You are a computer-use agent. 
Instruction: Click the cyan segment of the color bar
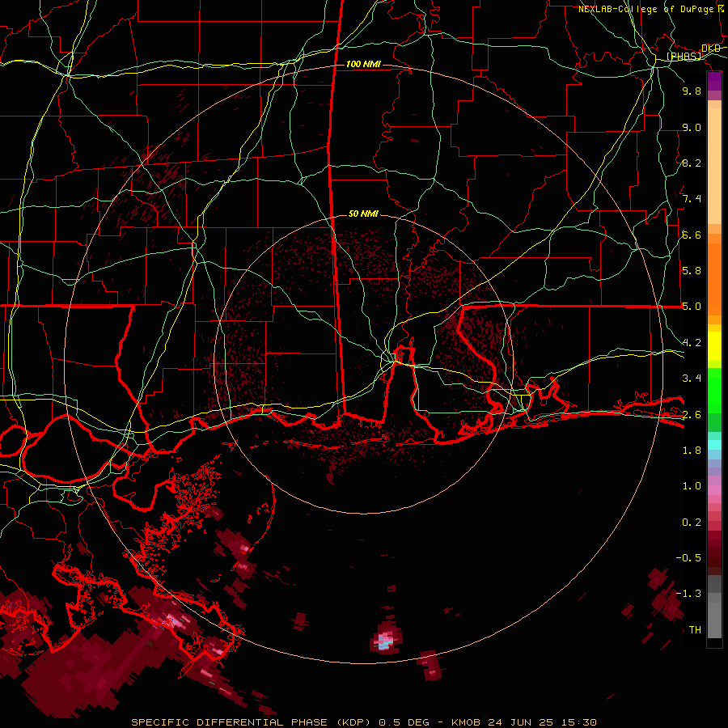click(x=714, y=445)
